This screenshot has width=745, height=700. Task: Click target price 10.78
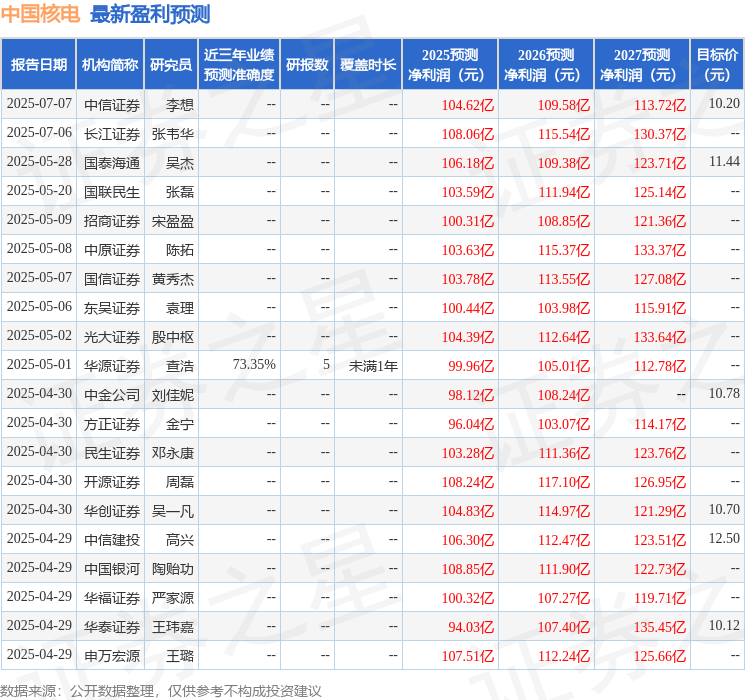(724, 393)
